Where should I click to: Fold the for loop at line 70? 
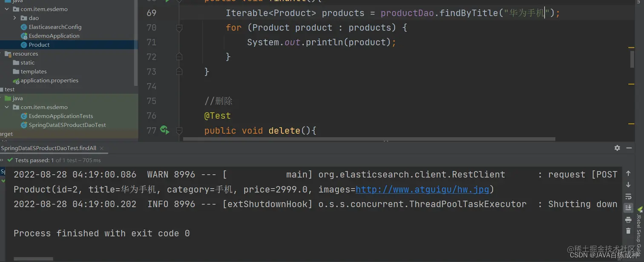[x=179, y=28]
